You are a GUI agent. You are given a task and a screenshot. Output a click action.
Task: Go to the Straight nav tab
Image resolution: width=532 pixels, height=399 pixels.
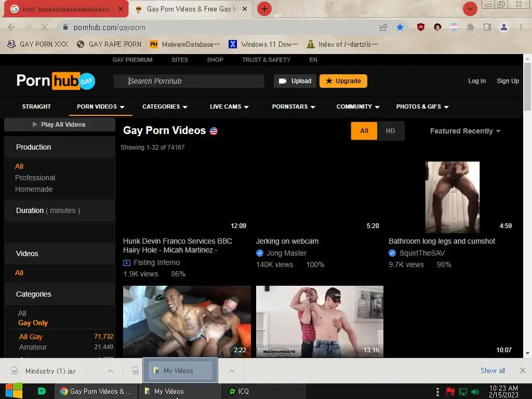(36, 107)
